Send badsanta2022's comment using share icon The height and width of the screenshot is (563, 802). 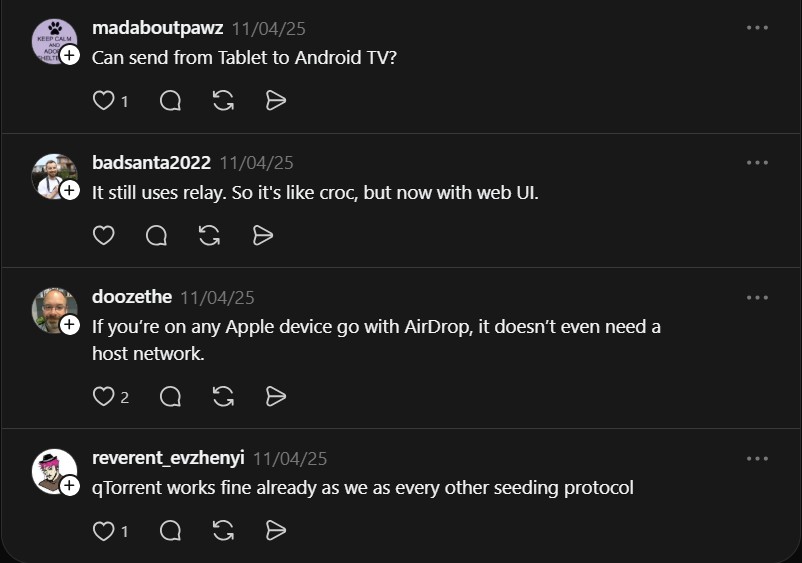click(x=262, y=235)
